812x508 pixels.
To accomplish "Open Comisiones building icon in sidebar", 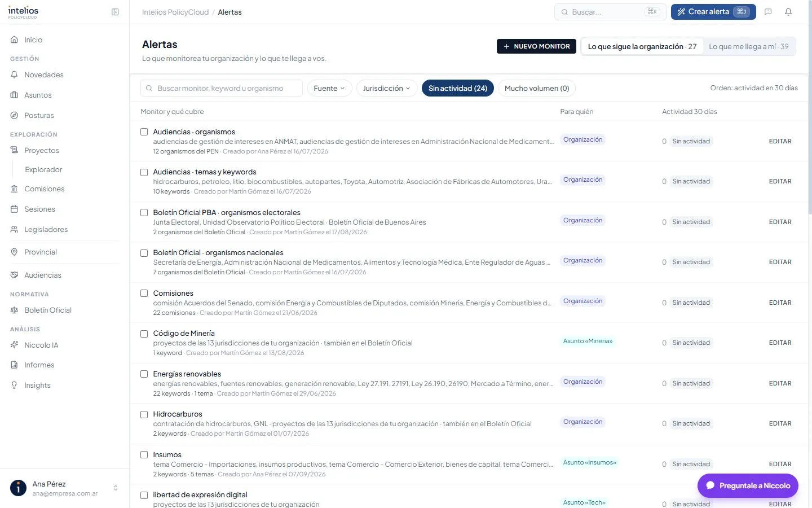I will (x=15, y=189).
